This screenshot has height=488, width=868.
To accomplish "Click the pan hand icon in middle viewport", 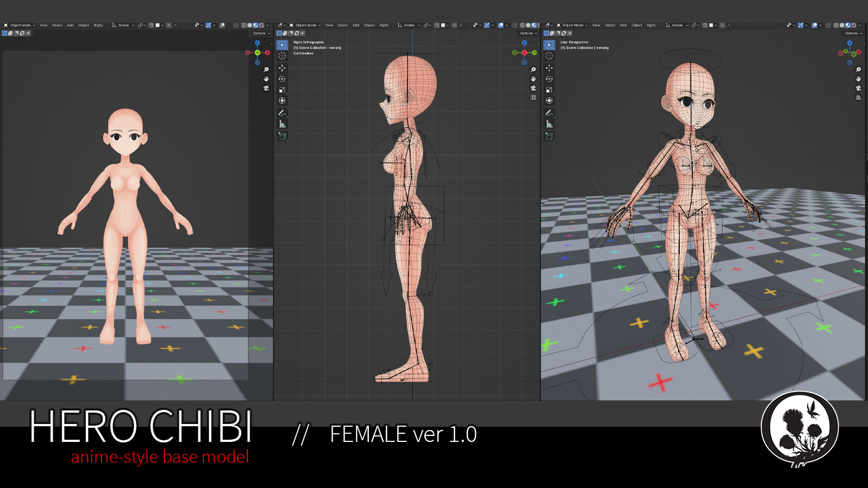I will pyautogui.click(x=533, y=79).
